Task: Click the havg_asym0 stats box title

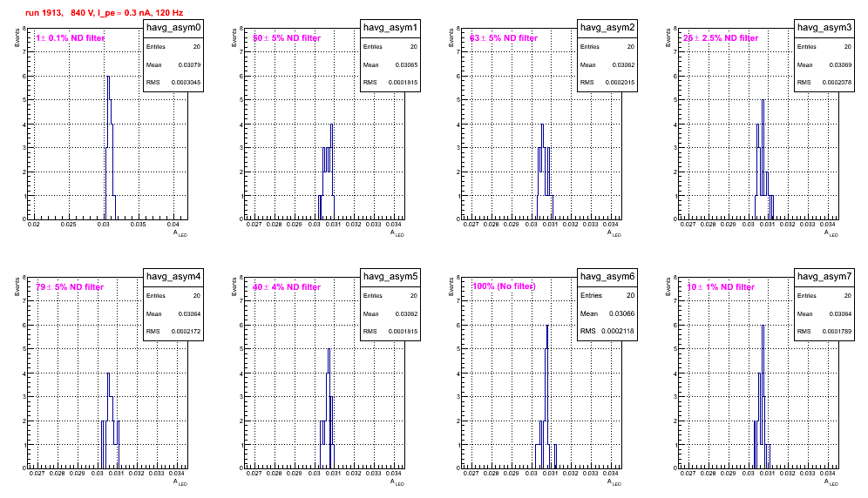Action: (173, 28)
